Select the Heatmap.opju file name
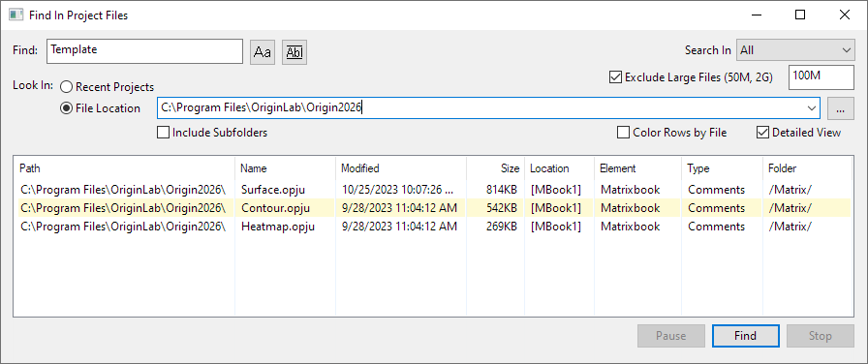The height and width of the screenshot is (364, 868). point(278,227)
